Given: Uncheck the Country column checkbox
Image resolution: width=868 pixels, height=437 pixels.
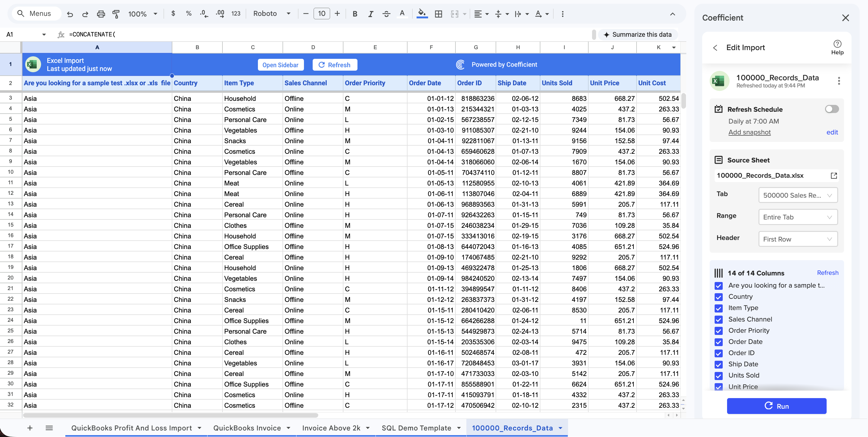Looking at the screenshot, I should tap(718, 297).
